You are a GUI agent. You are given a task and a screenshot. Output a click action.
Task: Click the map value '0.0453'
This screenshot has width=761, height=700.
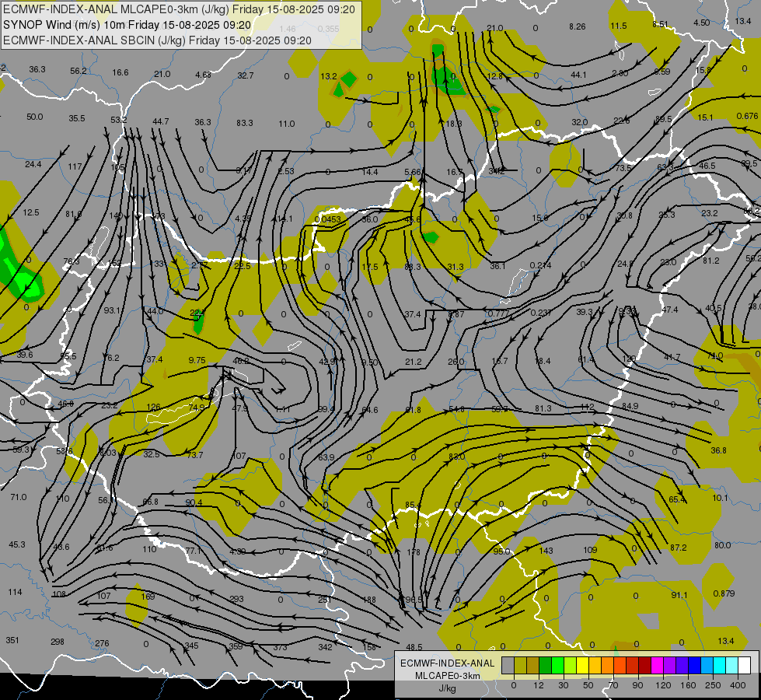tap(327, 219)
